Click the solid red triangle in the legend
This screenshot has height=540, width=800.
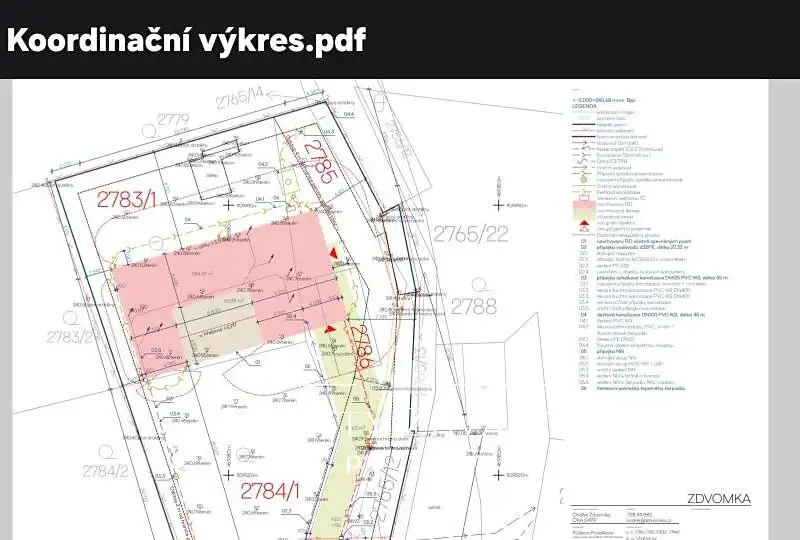(584, 223)
